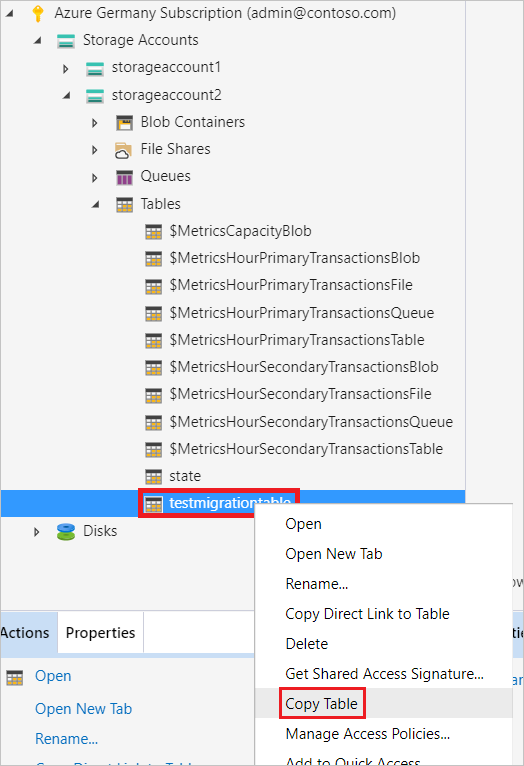Click the File Shares folder icon
The height and width of the screenshot is (766, 524).
123,150
